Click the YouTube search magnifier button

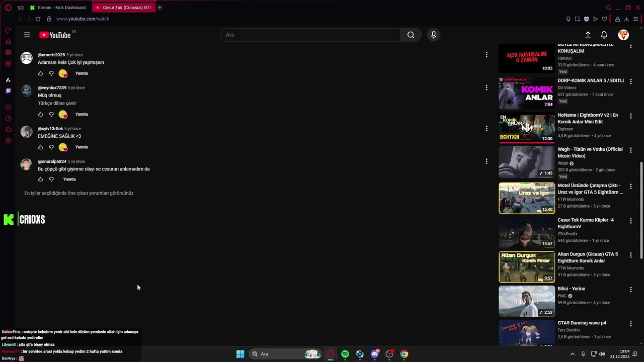[x=411, y=35]
